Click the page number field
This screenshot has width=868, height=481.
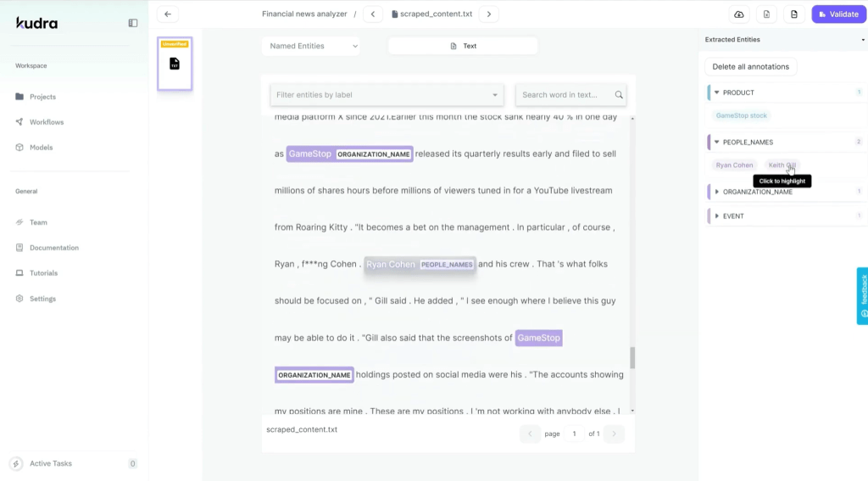574,433
